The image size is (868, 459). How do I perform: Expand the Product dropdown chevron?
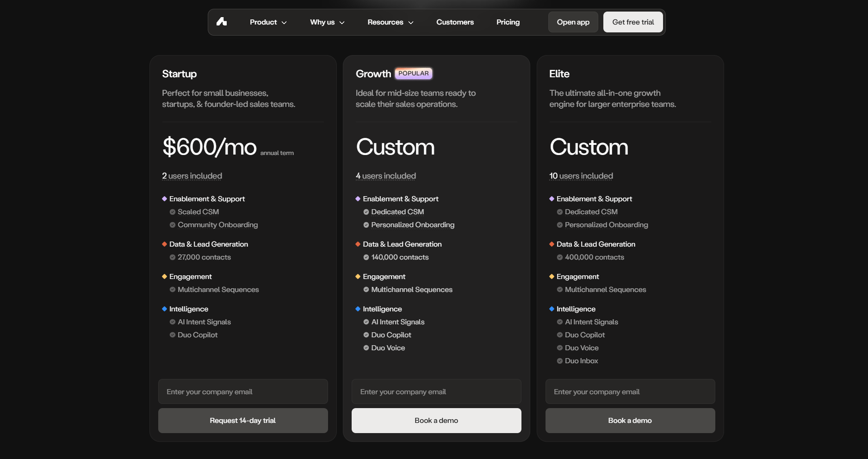284,22
